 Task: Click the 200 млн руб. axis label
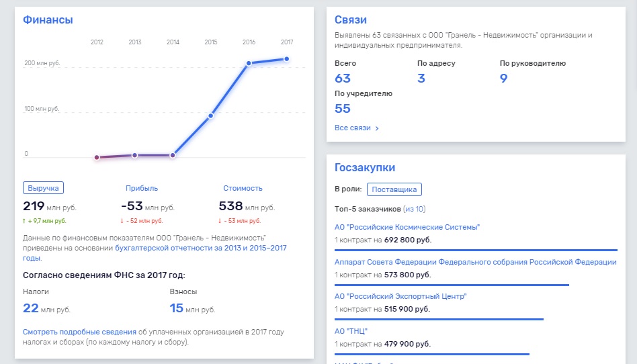(x=42, y=63)
